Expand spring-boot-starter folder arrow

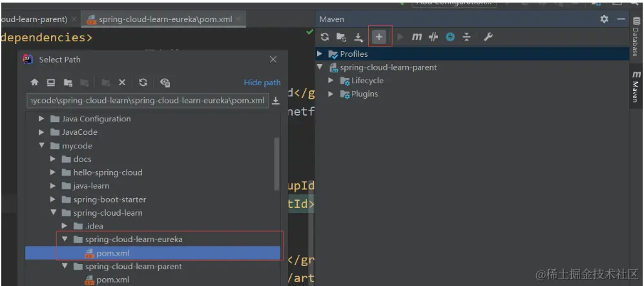[52, 199]
